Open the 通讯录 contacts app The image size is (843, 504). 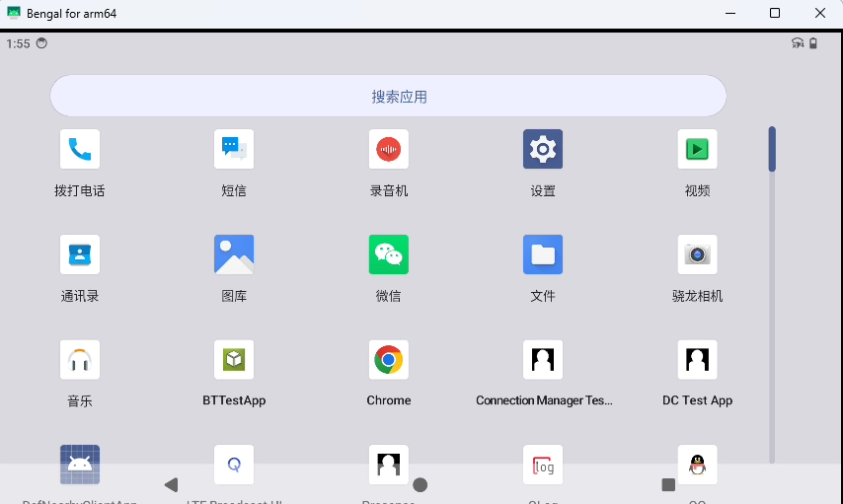click(80, 254)
